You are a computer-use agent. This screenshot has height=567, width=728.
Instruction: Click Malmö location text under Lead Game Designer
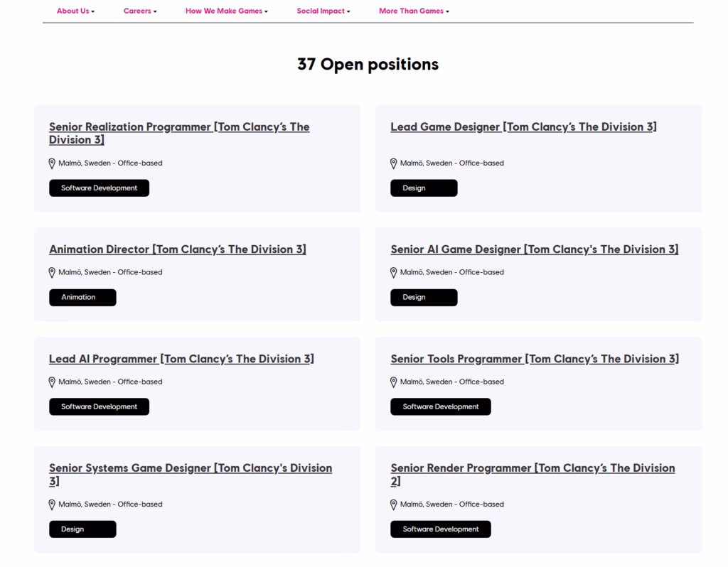point(451,163)
